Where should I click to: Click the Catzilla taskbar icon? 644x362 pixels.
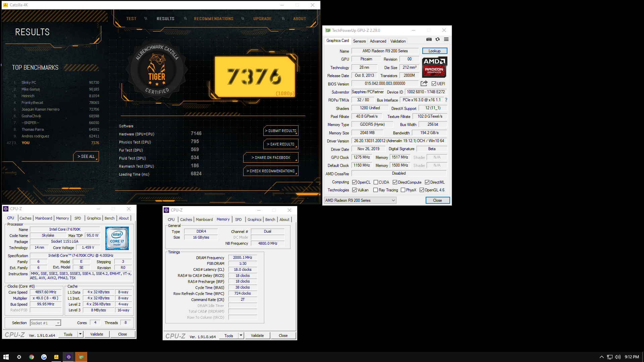(x=56, y=357)
